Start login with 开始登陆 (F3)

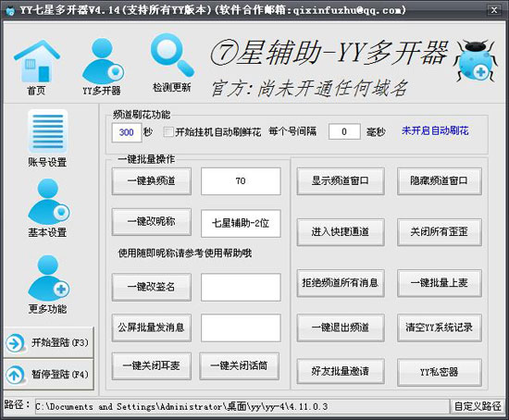click(x=48, y=342)
